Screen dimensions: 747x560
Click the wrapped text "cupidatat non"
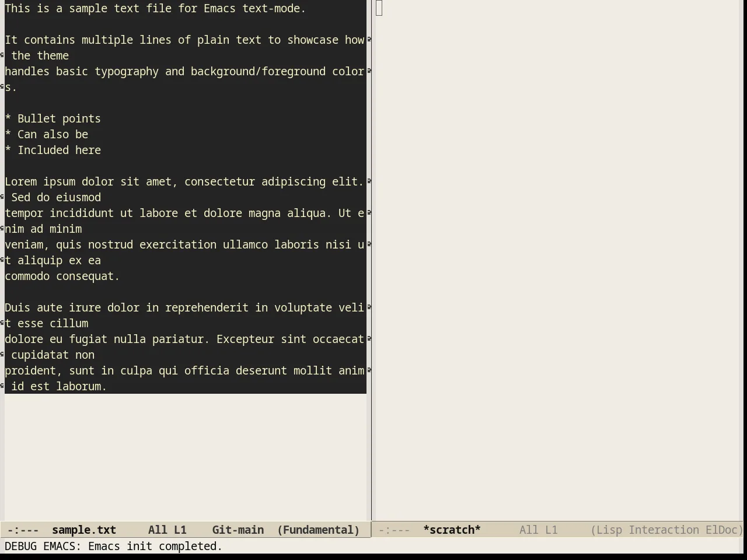coord(53,355)
